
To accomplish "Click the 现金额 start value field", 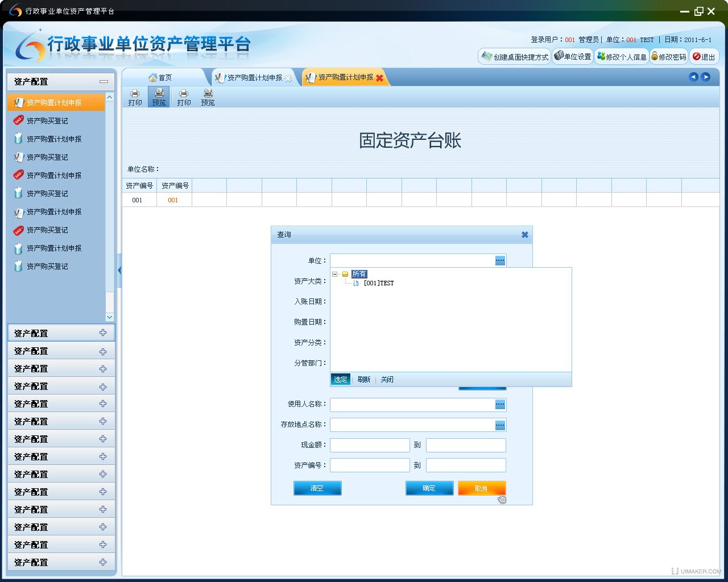I will click(370, 445).
